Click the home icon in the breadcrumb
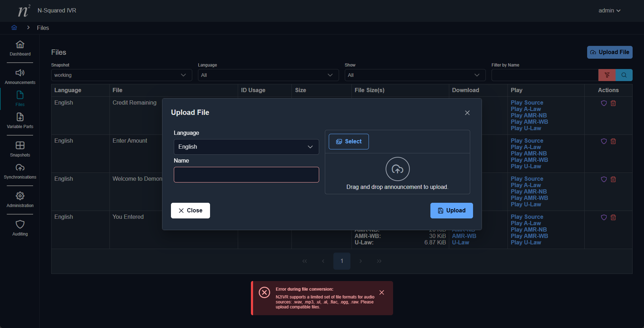This screenshot has height=328, width=644. coord(14,28)
